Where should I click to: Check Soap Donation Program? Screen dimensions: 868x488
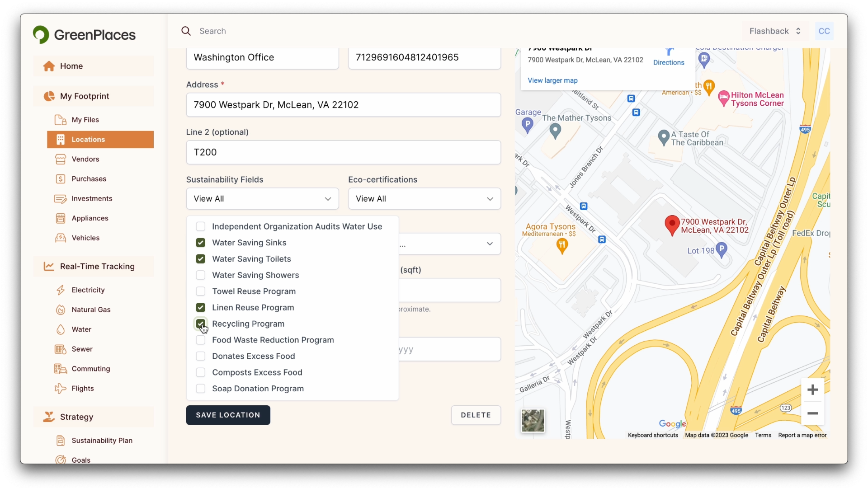point(200,389)
